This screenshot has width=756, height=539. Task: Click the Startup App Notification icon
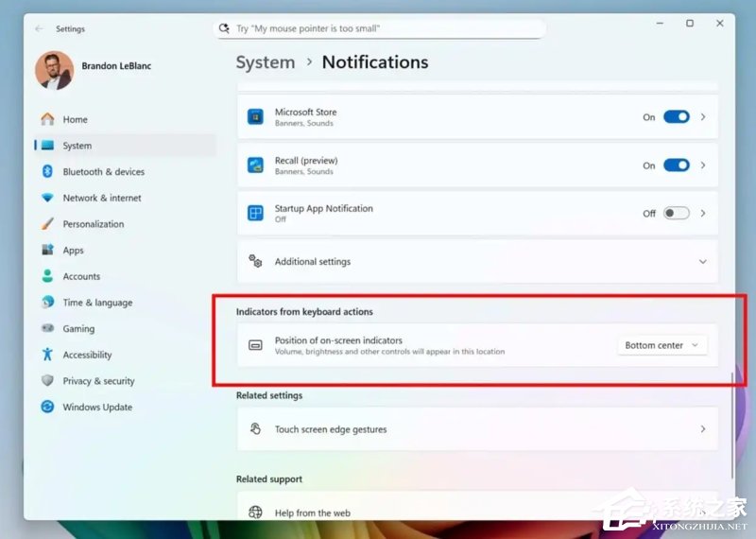click(x=255, y=213)
